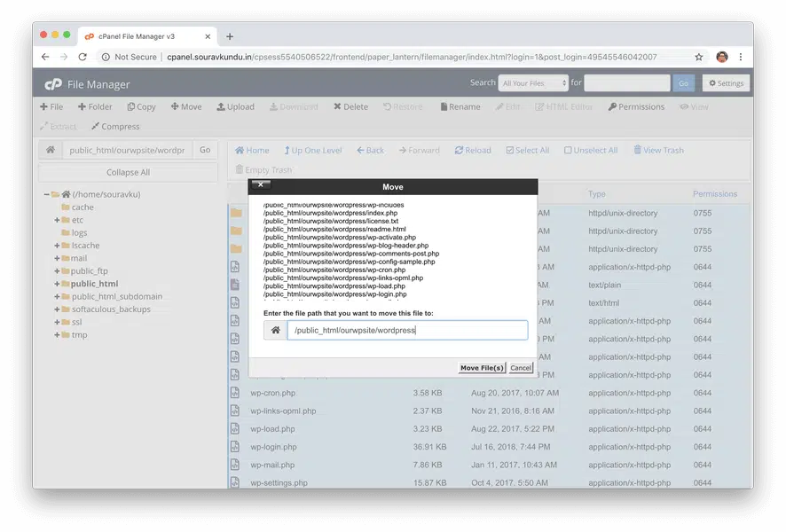
Task: Open a new browser tab
Action: click(230, 36)
